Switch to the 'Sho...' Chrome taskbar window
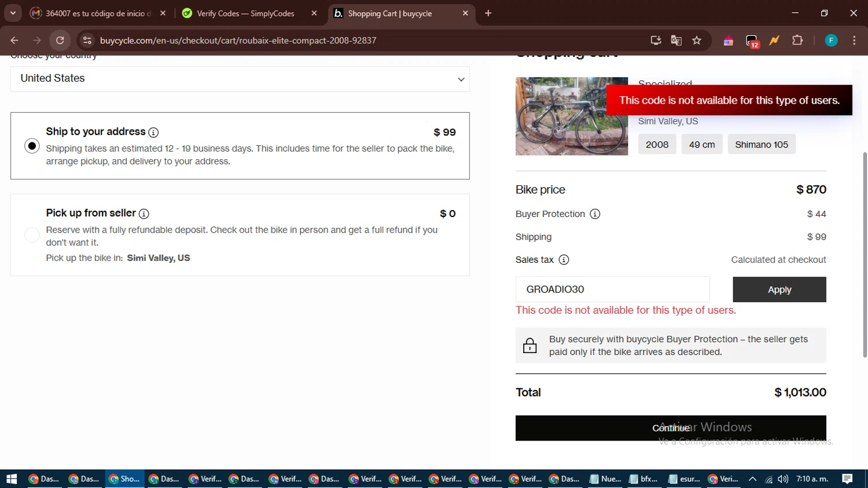The width and height of the screenshot is (868, 488). (124, 479)
